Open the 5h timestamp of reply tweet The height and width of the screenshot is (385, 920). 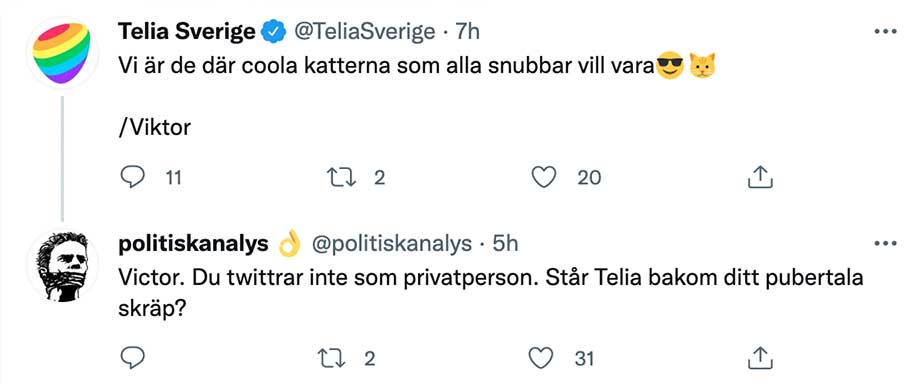click(505, 244)
